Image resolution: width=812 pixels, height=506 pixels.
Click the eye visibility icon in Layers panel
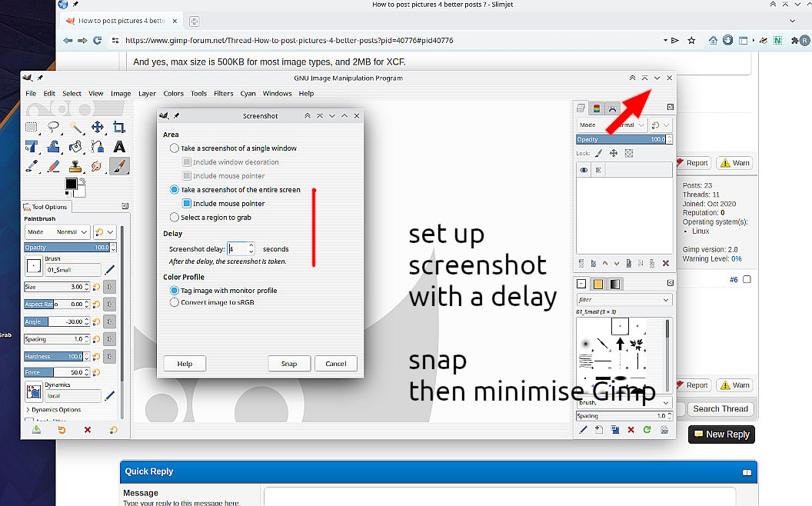pos(584,170)
